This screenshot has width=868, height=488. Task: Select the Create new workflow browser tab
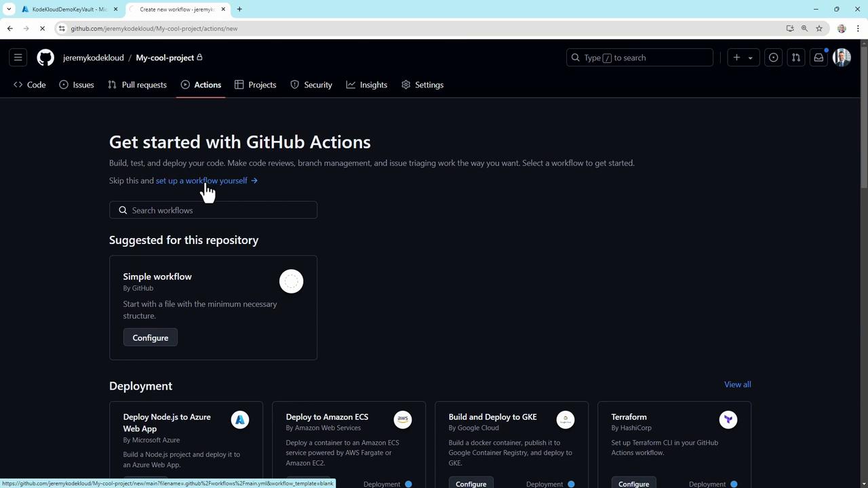tap(178, 9)
